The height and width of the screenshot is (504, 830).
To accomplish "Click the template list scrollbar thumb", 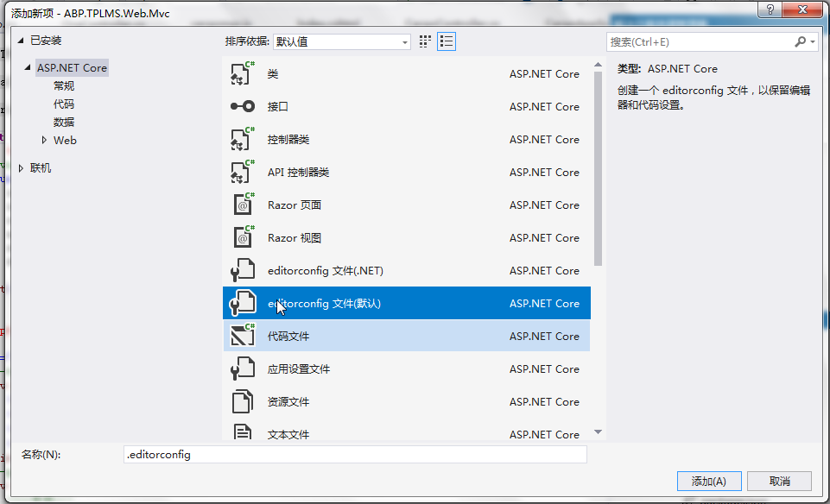I will pos(599,168).
